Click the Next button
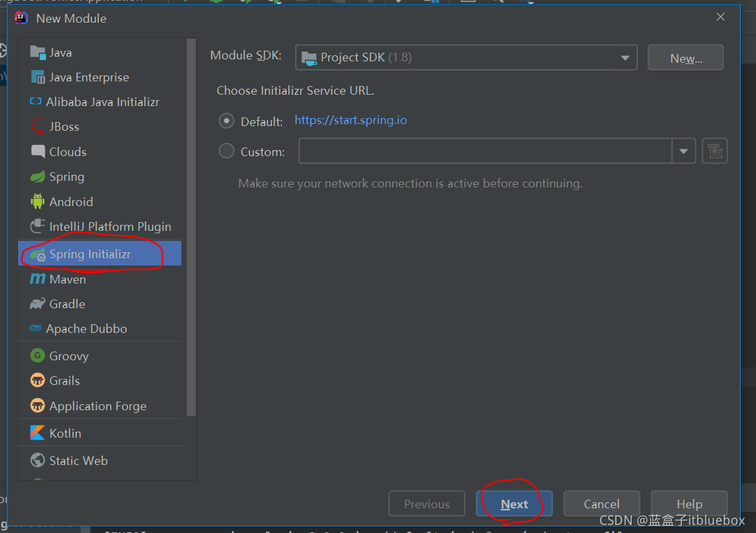 pos(514,504)
